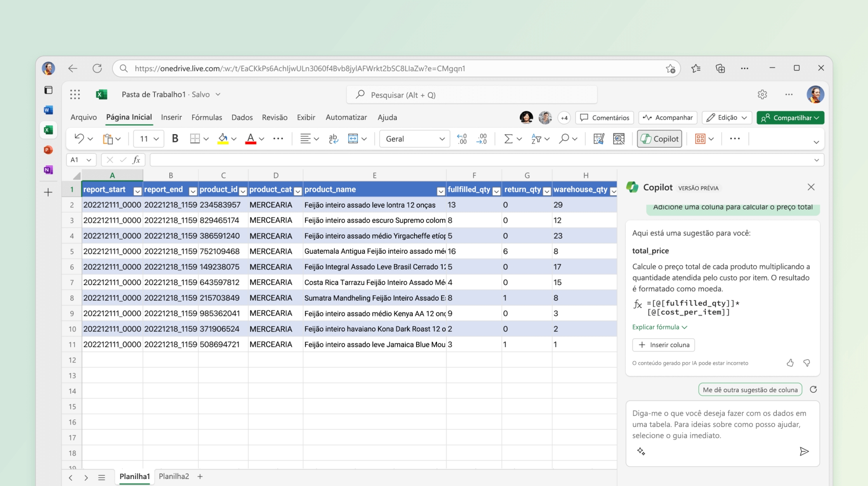The image size is (868, 486).
Task: Open the Copilot ribbon button
Action: click(x=659, y=139)
